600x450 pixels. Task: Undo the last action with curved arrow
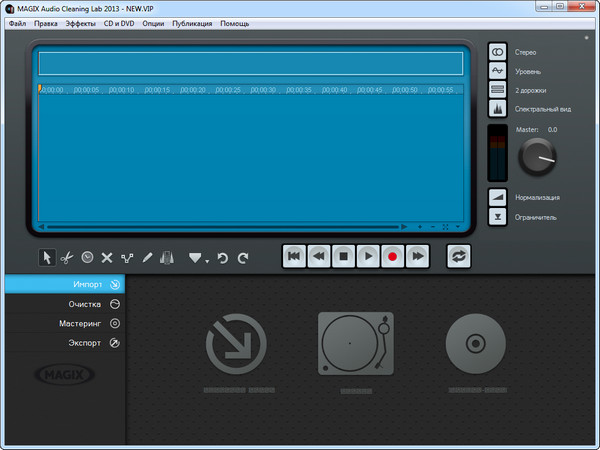point(223,258)
